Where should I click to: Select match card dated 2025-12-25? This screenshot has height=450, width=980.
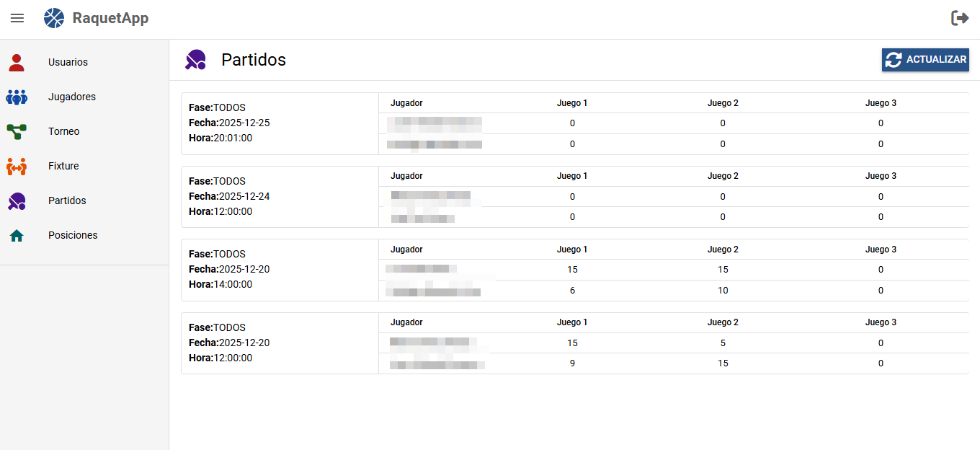(574, 123)
